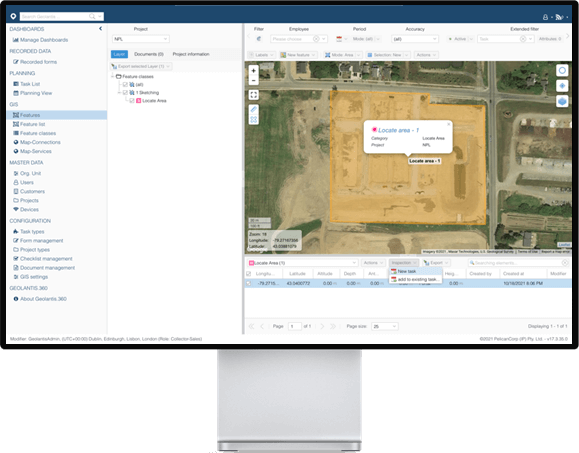The width and height of the screenshot is (579, 453).
Task: Toggle fullscreen map view
Action: [253, 95]
